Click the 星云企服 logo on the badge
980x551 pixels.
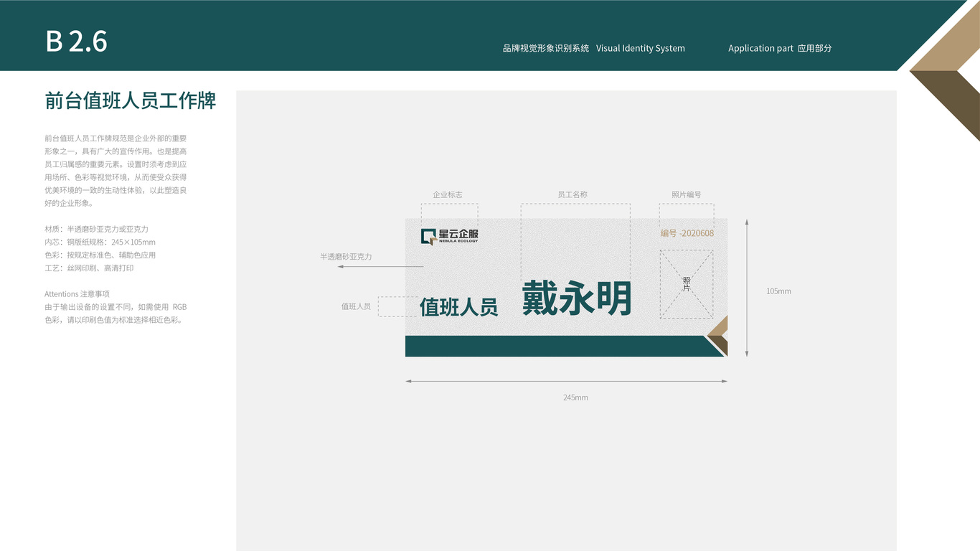(450, 236)
